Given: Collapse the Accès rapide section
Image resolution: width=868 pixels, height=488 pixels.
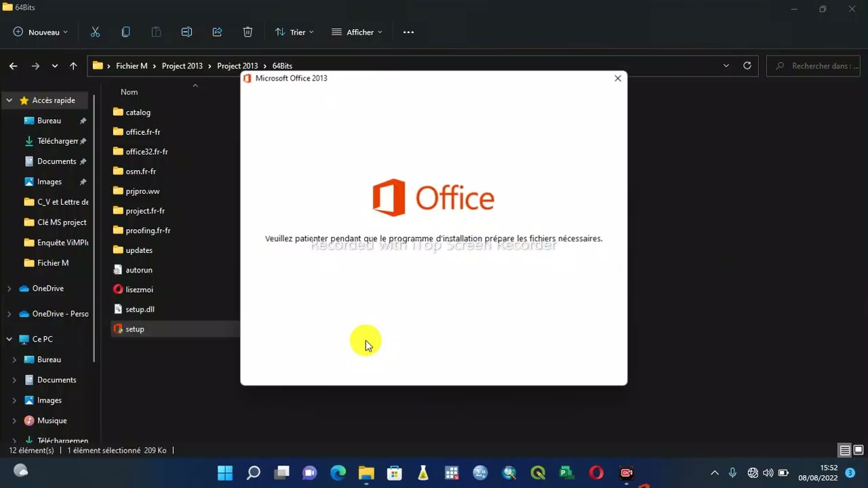Looking at the screenshot, I should 9,100.
